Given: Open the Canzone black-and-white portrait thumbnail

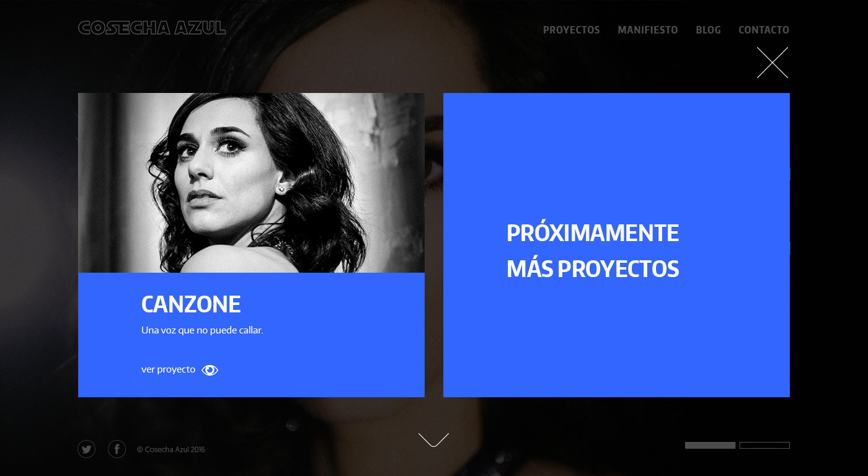Looking at the screenshot, I should [x=251, y=183].
